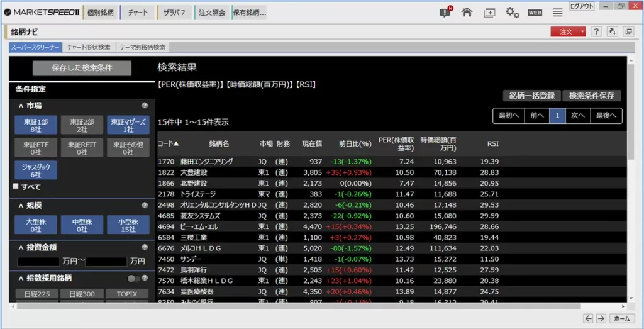Screen dimensions: 644x329
Task: Click the add shortcut icon beside help
Action: point(613,31)
